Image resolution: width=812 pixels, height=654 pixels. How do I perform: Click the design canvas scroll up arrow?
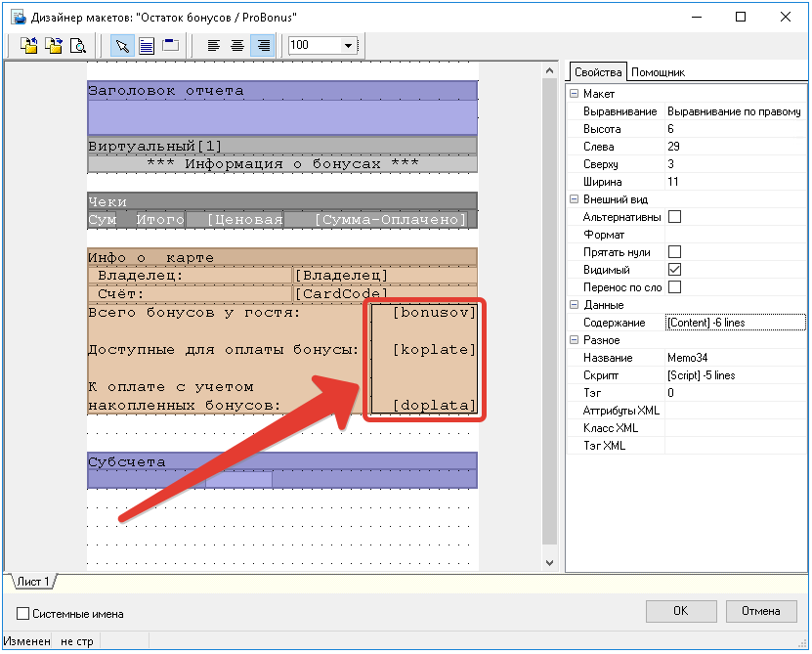tap(549, 70)
